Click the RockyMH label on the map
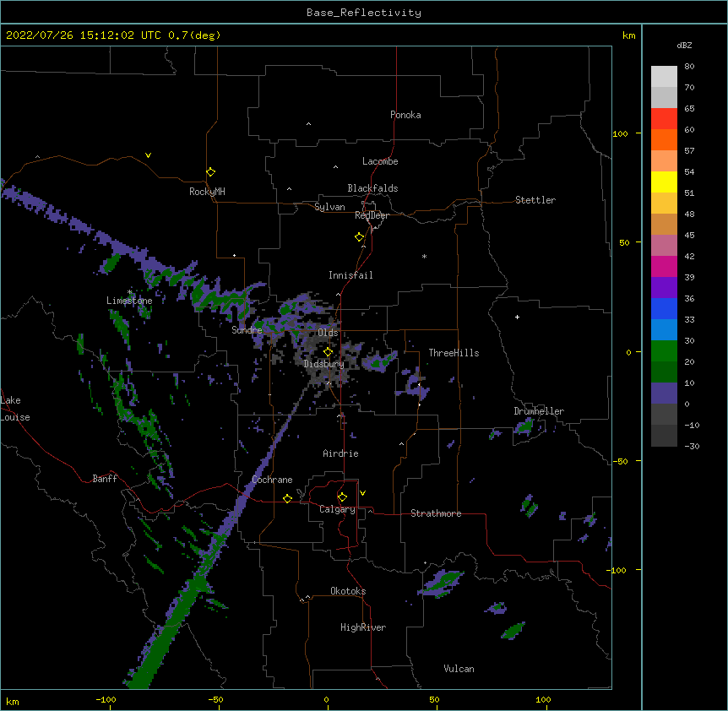This screenshot has height=711, width=728. [207, 192]
